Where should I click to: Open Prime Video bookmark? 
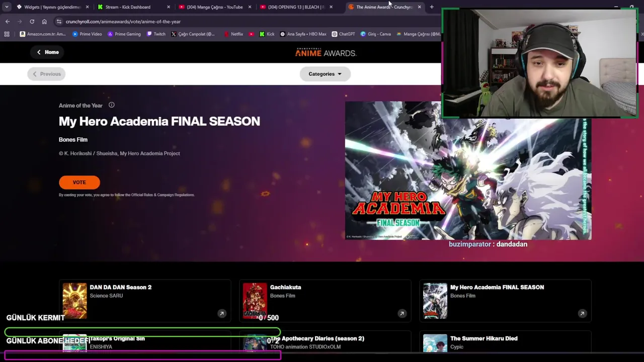pyautogui.click(x=87, y=34)
